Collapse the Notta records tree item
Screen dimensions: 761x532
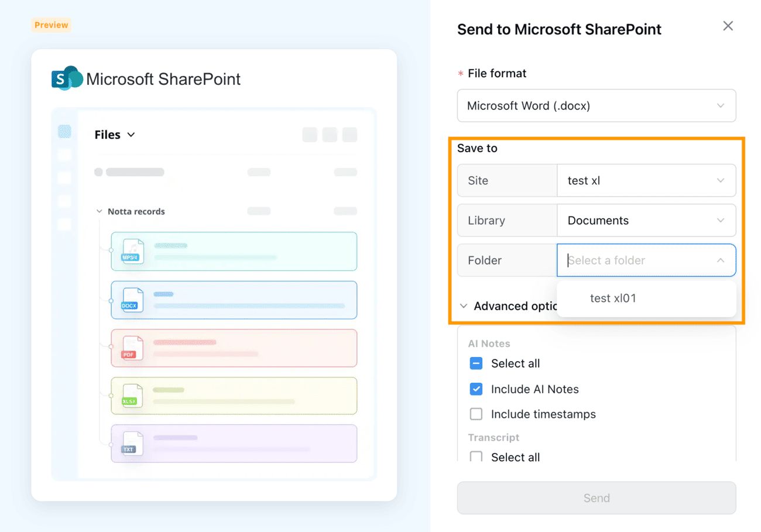pos(99,211)
